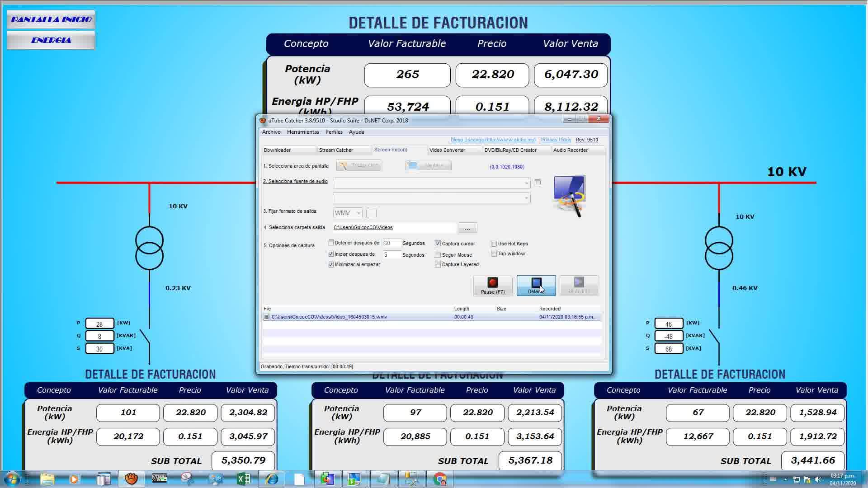Click the volume icon in system tray
This screenshot has height=488, width=868.
[818, 479]
